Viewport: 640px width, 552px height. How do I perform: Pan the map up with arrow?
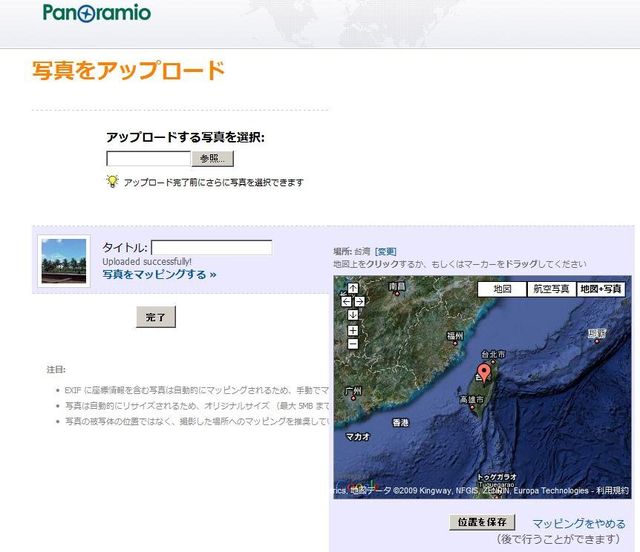pyautogui.click(x=353, y=288)
